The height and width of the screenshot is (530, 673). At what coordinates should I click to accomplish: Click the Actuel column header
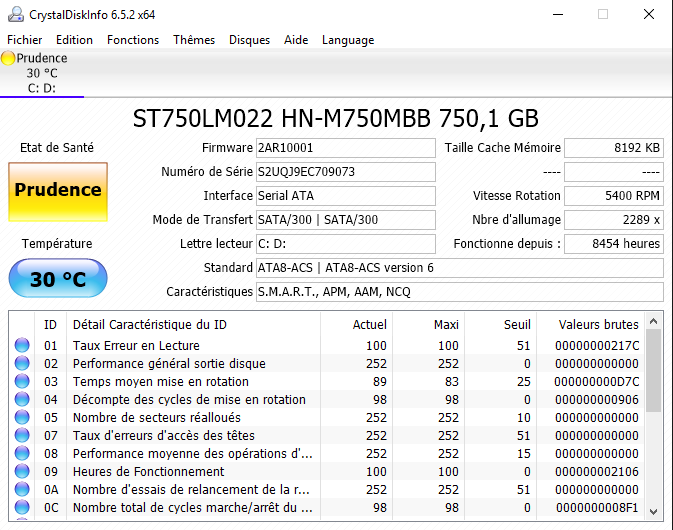[356, 324]
